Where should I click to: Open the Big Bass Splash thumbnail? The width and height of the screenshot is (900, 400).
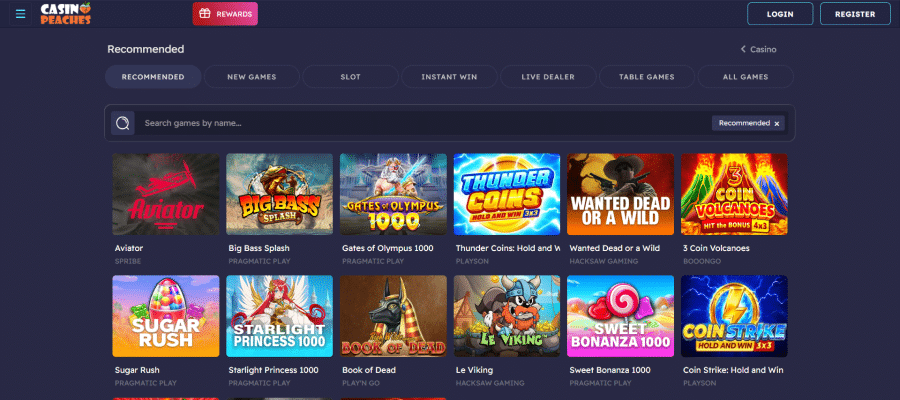point(280,194)
